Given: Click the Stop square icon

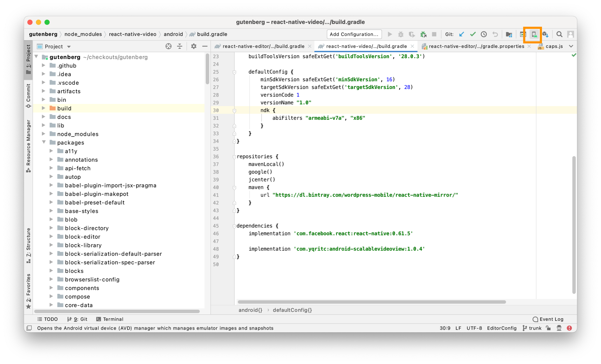Looking at the screenshot, I should pos(434,34).
